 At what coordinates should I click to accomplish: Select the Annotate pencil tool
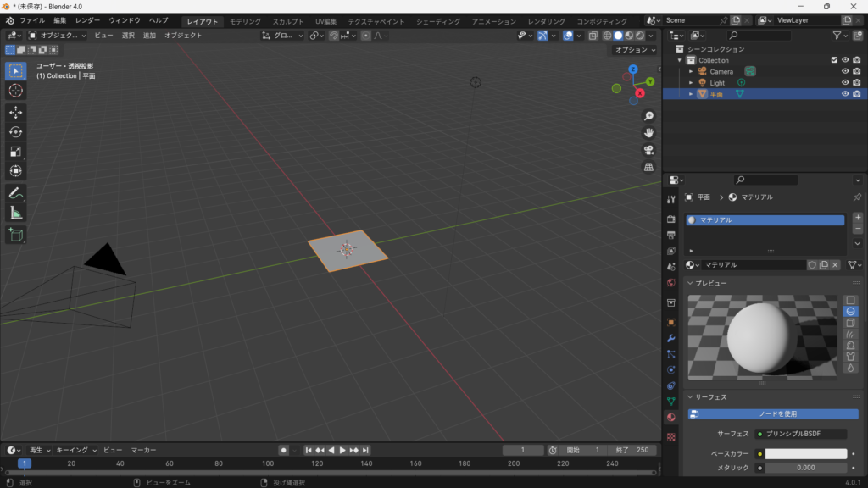click(16, 193)
